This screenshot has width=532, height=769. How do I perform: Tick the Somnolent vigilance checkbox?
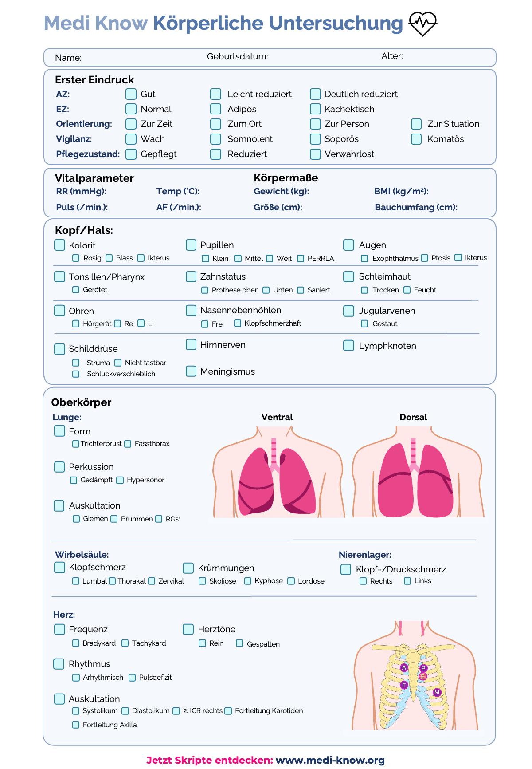click(216, 139)
